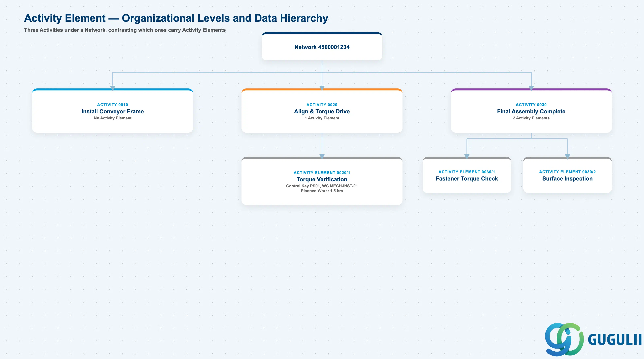The height and width of the screenshot is (359, 644).
Task: Click the 'ACTIVITY ELEMENT 0020/1' label
Action: point(322,172)
